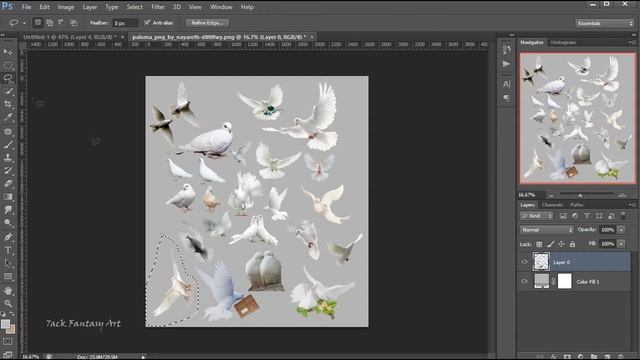Open the History panel icon
This screenshot has height=360, width=640.
tap(507, 49)
